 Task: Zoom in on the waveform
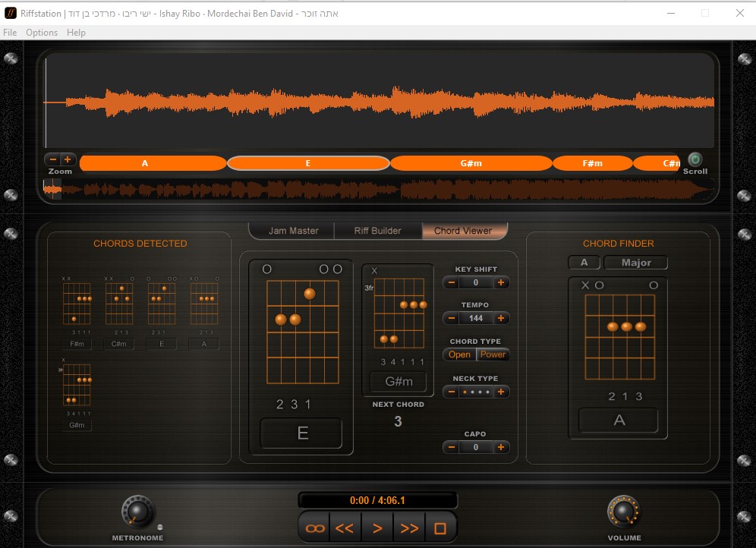coord(68,159)
